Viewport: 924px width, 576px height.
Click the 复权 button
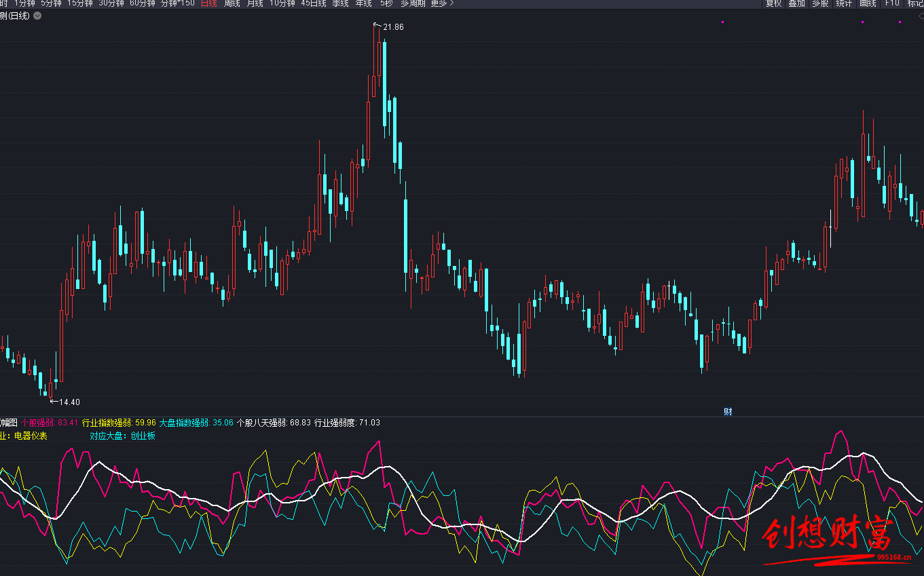point(773,3)
